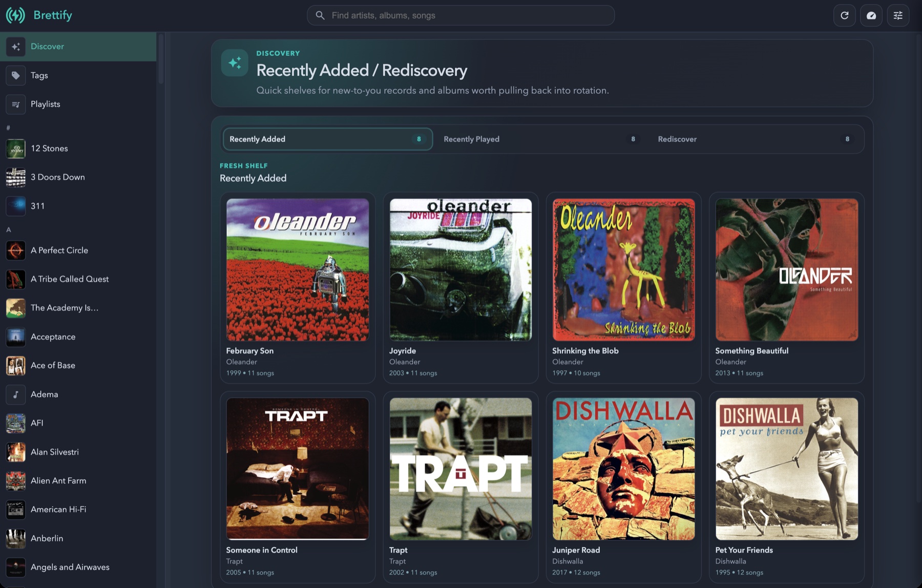Click February Son album title
This screenshot has height=588, width=922.
tap(250, 351)
